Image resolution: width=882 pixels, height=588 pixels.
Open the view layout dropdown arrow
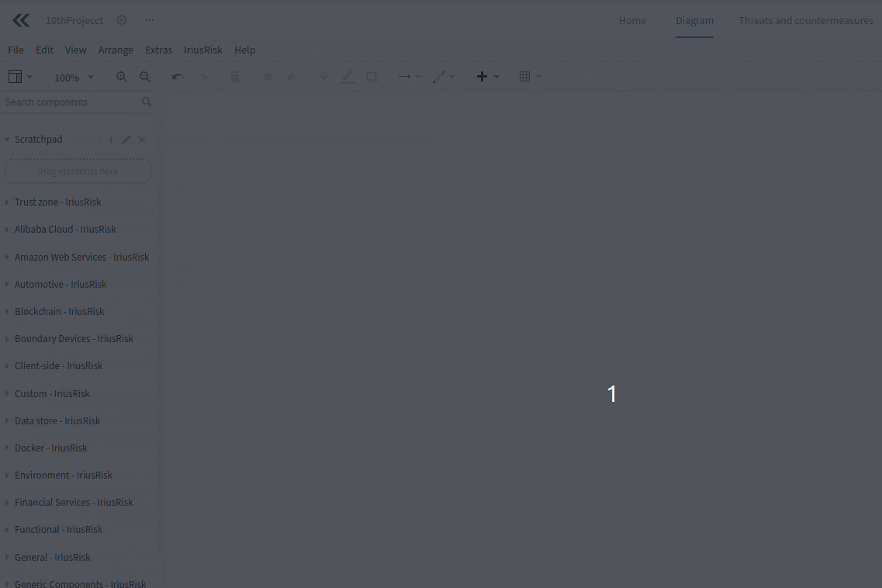click(x=29, y=77)
